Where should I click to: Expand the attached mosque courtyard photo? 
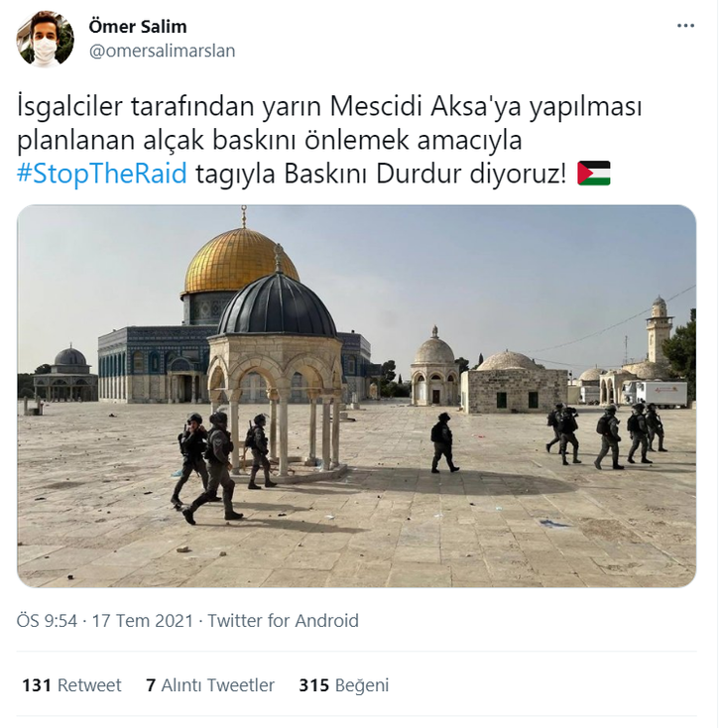[356, 396]
